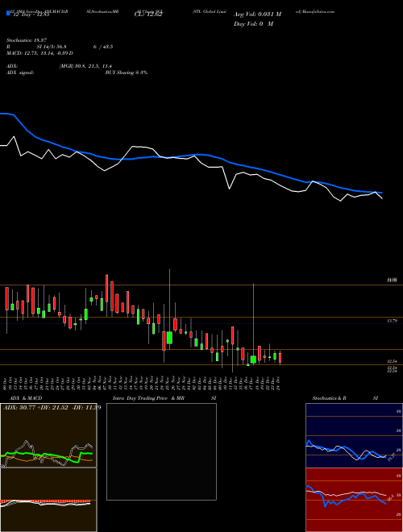
Task: Click the 'Stochastics & R' panel title
Action: [x=330, y=398]
